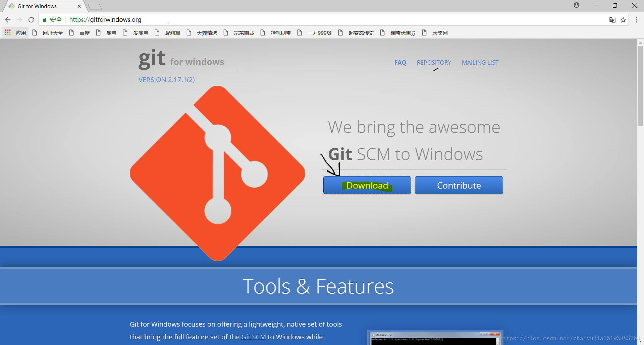Open the 聚划算 bookmark

tap(167, 33)
